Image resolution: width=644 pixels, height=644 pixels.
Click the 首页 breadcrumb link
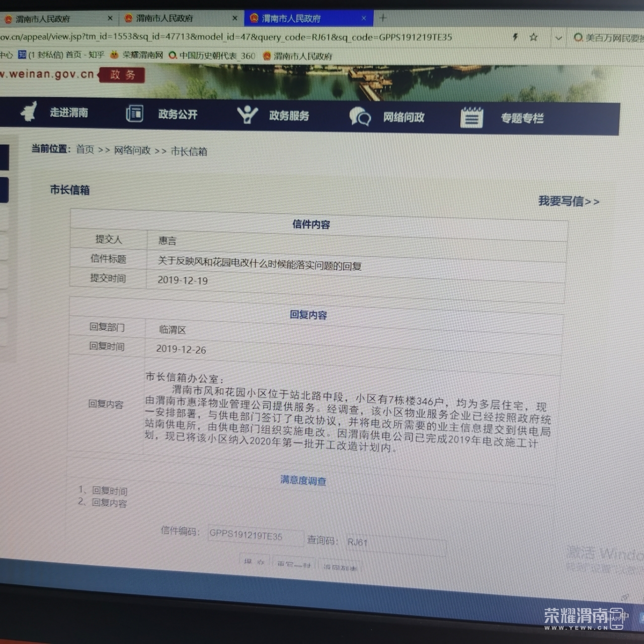(85, 149)
